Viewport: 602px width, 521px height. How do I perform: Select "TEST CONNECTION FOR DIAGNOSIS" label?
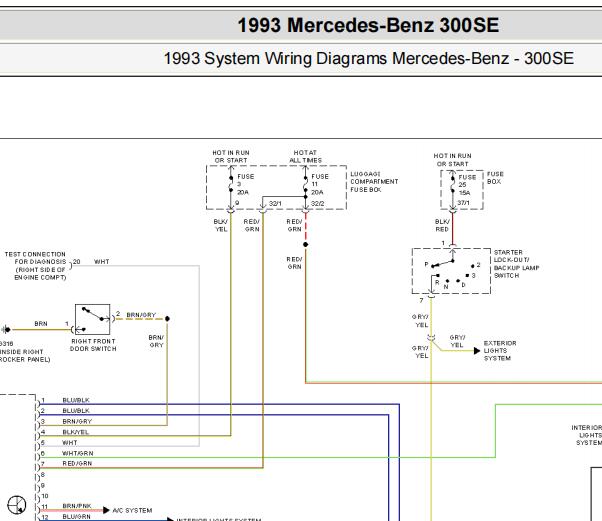click(35, 266)
